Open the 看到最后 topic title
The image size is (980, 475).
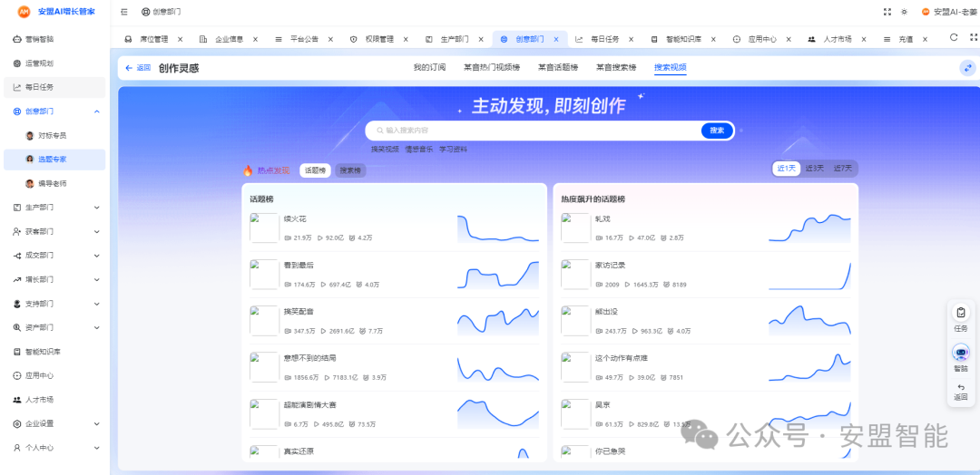299,266
